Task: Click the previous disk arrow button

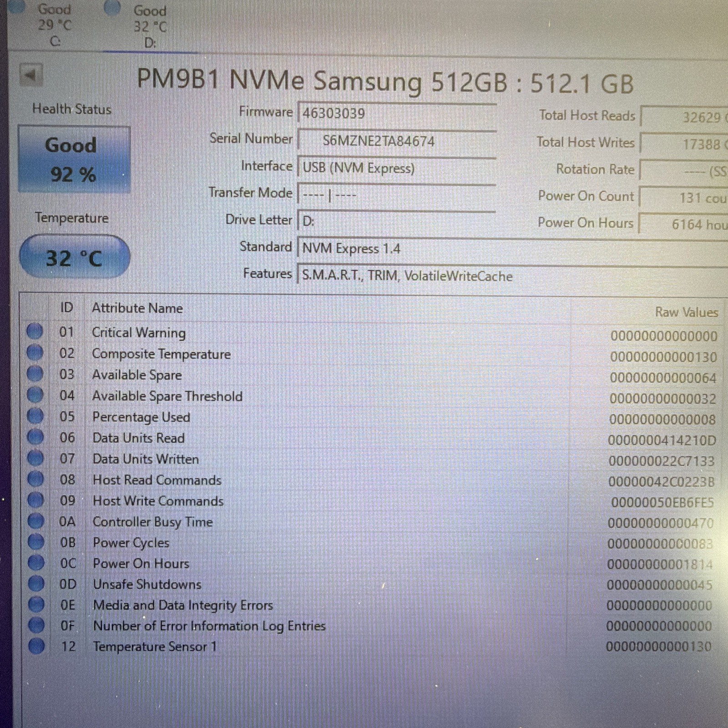Action: pos(31,75)
